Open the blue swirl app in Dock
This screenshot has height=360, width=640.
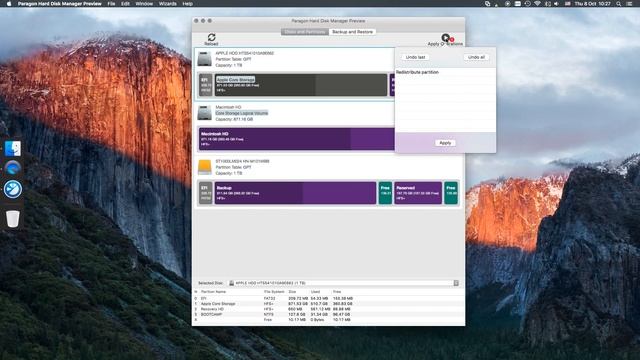(x=13, y=169)
